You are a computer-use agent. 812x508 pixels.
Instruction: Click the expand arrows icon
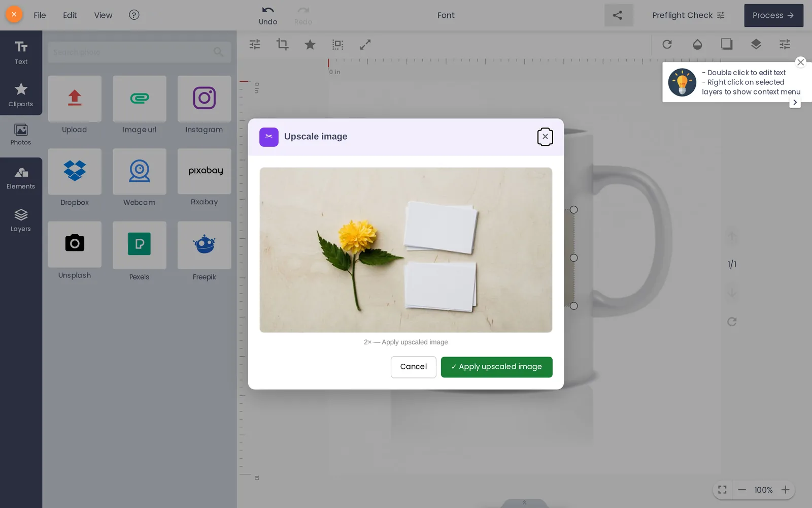[365, 44]
